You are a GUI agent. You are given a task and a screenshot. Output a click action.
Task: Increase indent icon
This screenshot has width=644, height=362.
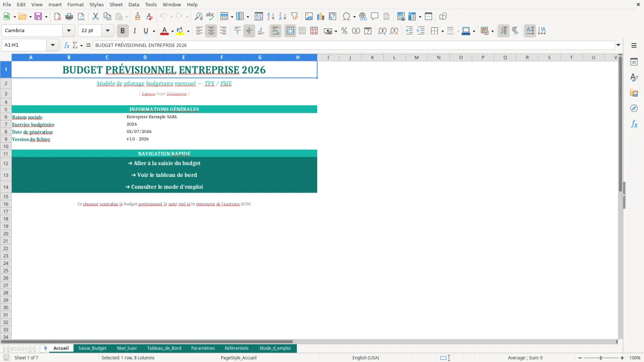point(409,31)
